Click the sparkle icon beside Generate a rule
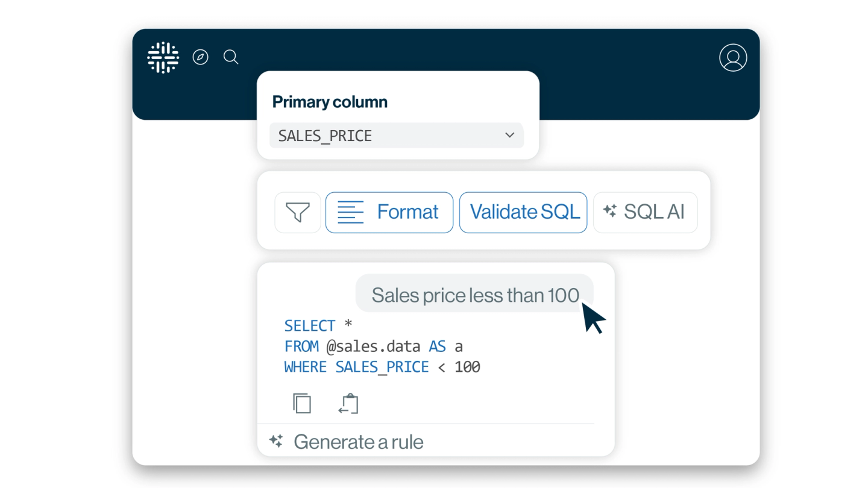Screen dimensions: 868x488 click(276, 441)
